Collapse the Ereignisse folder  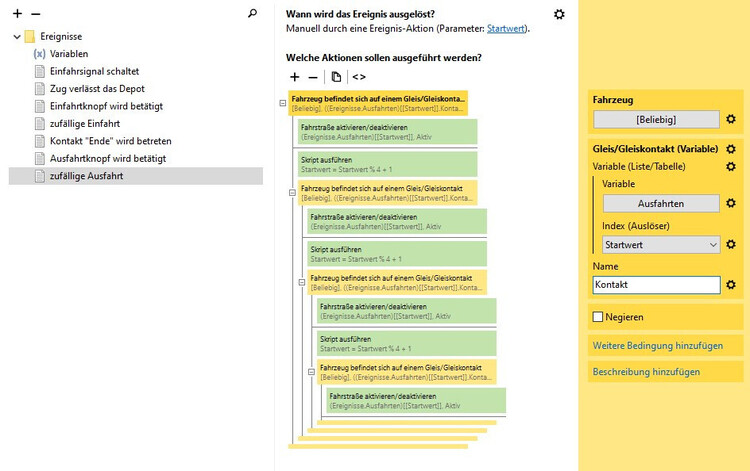point(17,37)
